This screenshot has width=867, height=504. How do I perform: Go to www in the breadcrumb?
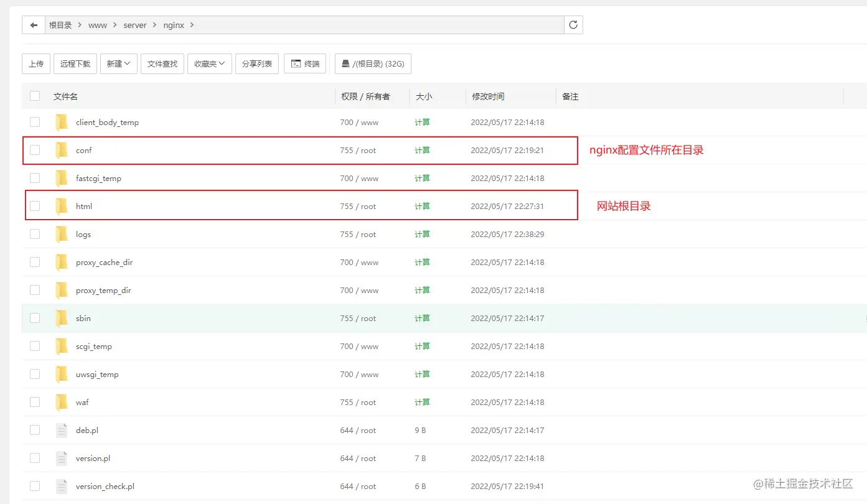coord(98,25)
